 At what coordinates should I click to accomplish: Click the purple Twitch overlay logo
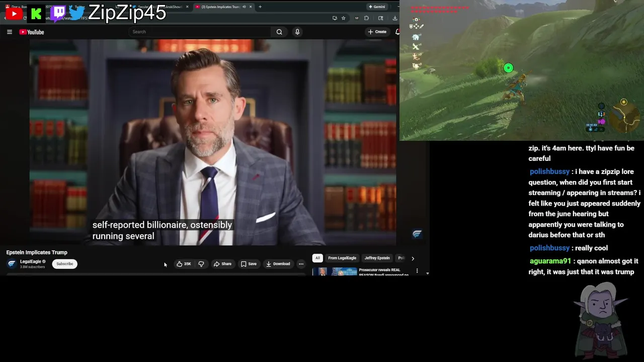tap(58, 13)
